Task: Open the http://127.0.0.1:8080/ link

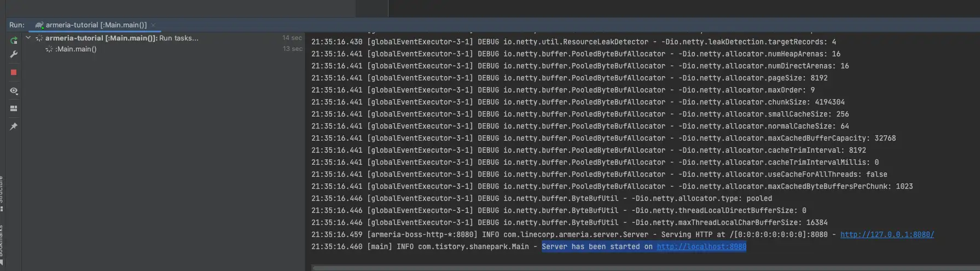Action: tap(887, 235)
